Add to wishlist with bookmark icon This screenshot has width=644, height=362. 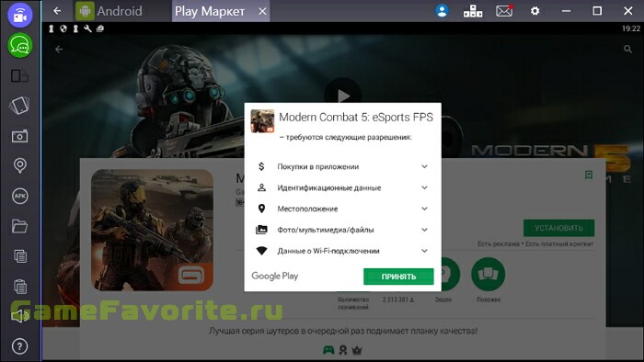(x=589, y=175)
